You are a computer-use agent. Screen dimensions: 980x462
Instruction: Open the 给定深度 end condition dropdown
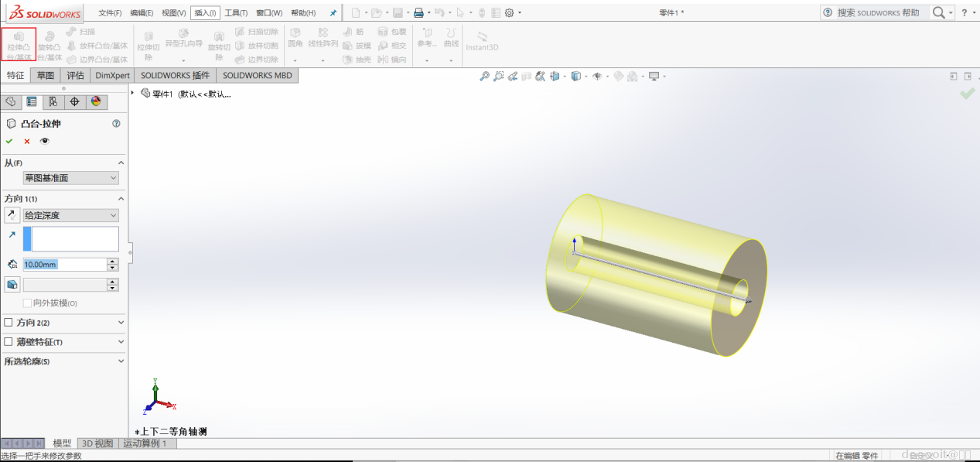click(70, 215)
